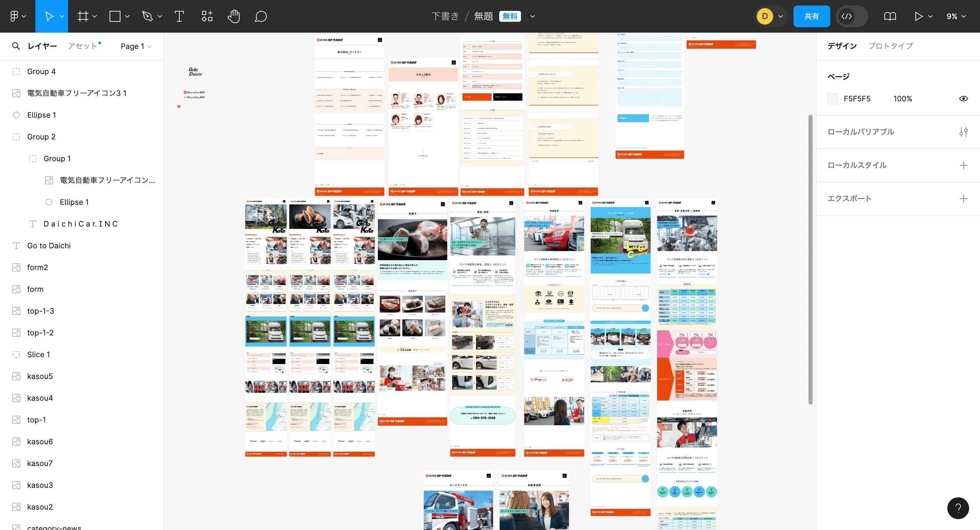Select the Move/Select tool in toolbar
The image size is (980, 530).
point(52,16)
